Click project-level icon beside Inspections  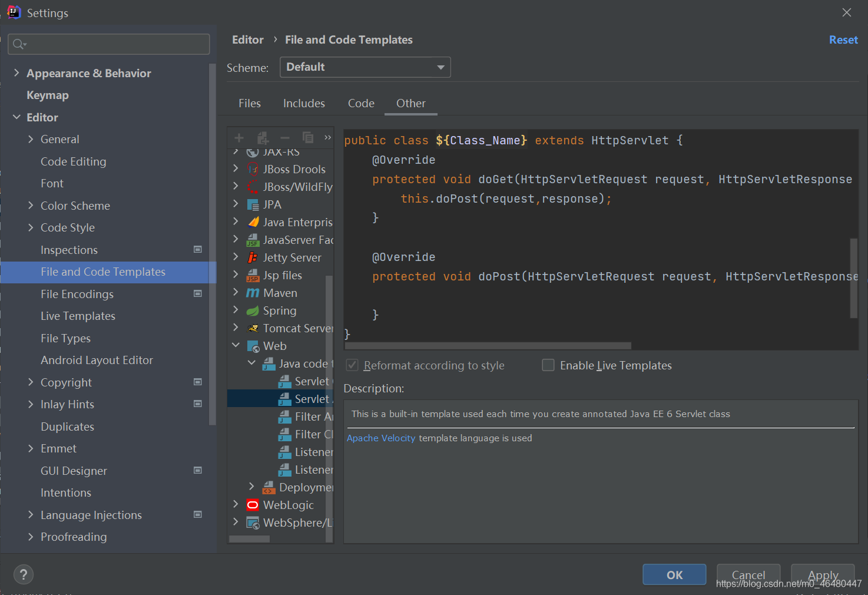point(198,249)
